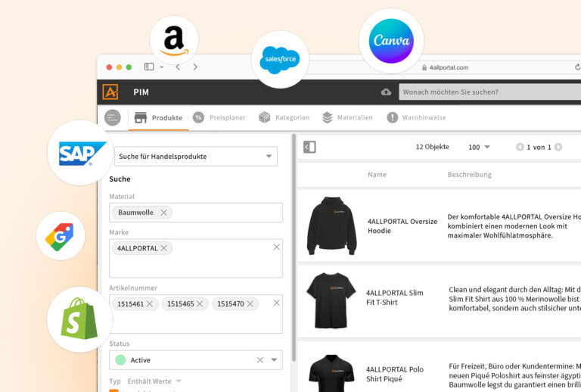Collapse the search side panel icon
Screen dimensions: 581x392
[309, 147]
